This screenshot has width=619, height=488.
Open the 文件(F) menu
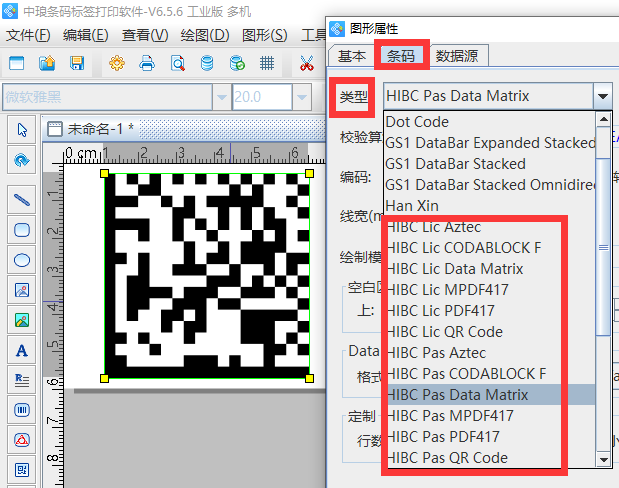[28, 36]
